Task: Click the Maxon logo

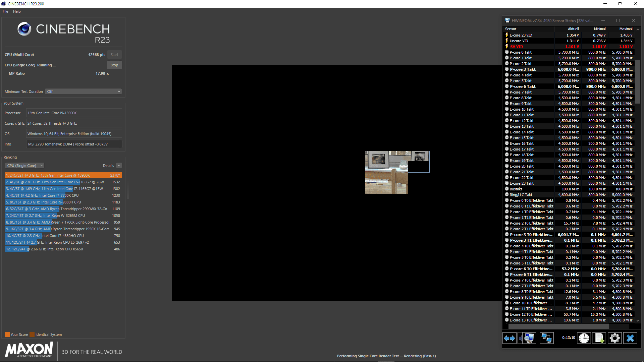Action: 29,350
